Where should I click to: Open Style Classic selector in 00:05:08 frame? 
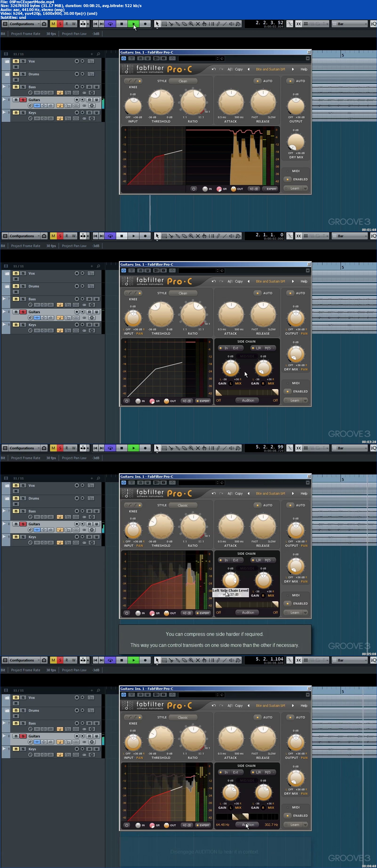pos(183,505)
